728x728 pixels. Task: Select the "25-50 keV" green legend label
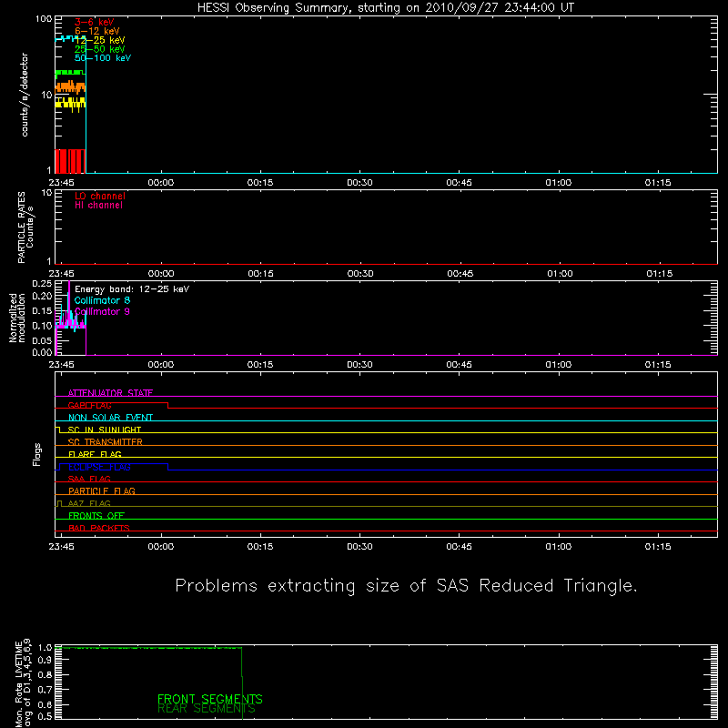click(100, 49)
